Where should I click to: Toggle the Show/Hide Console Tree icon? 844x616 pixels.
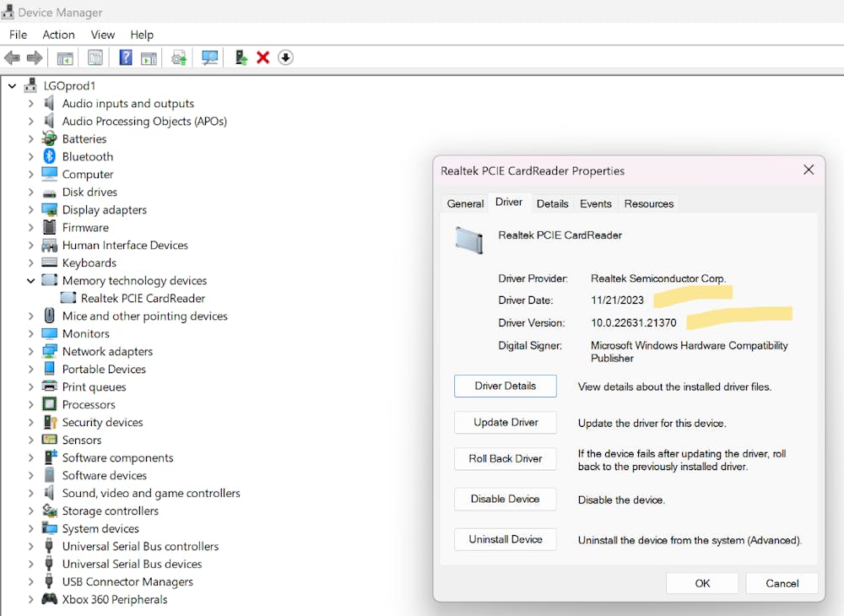click(64, 57)
